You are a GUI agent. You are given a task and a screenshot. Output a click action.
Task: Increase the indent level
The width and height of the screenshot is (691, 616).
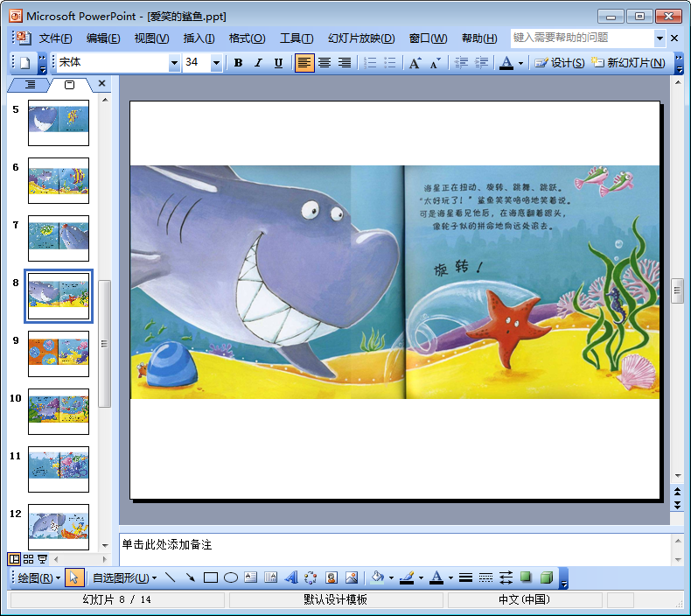(481, 63)
